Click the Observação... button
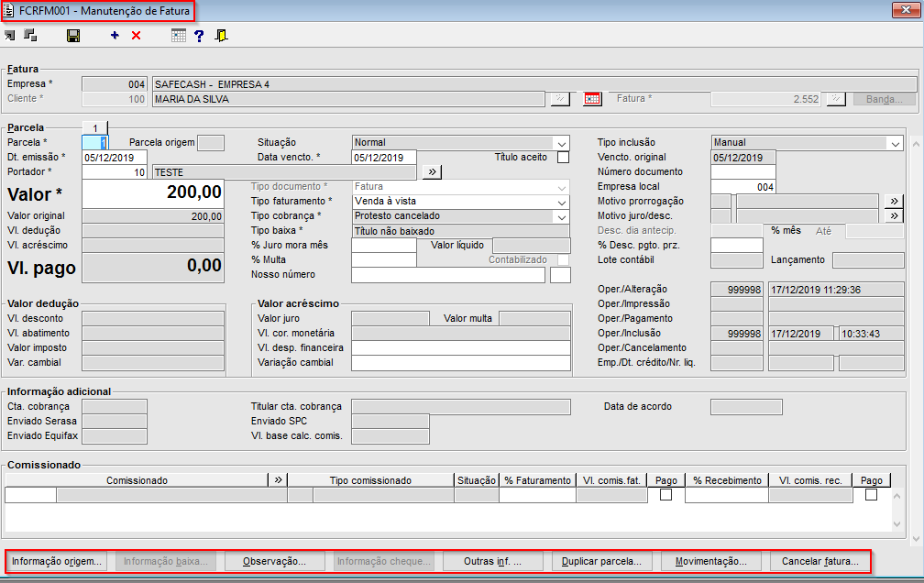The height and width of the screenshot is (583, 924). (x=275, y=561)
